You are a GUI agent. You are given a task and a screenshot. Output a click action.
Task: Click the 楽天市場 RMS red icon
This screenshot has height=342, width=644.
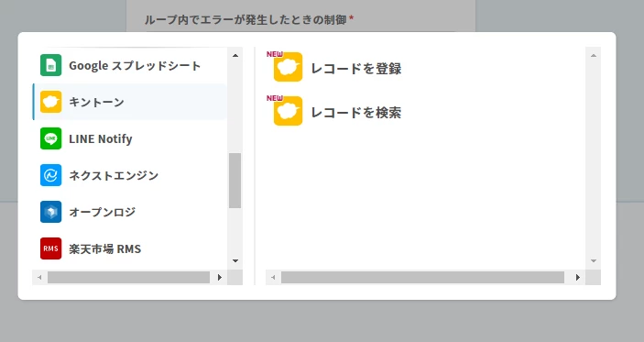click(51, 248)
